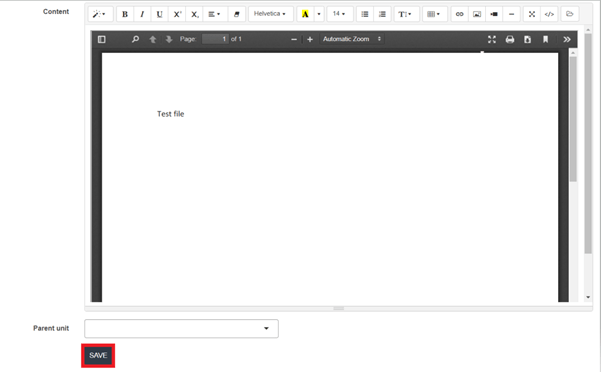Go to next PDF page

click(x=169, y=39)
